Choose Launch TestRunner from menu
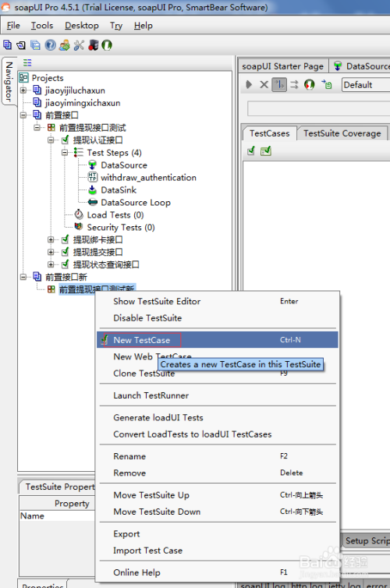The image size is (390, 588). 217,395
